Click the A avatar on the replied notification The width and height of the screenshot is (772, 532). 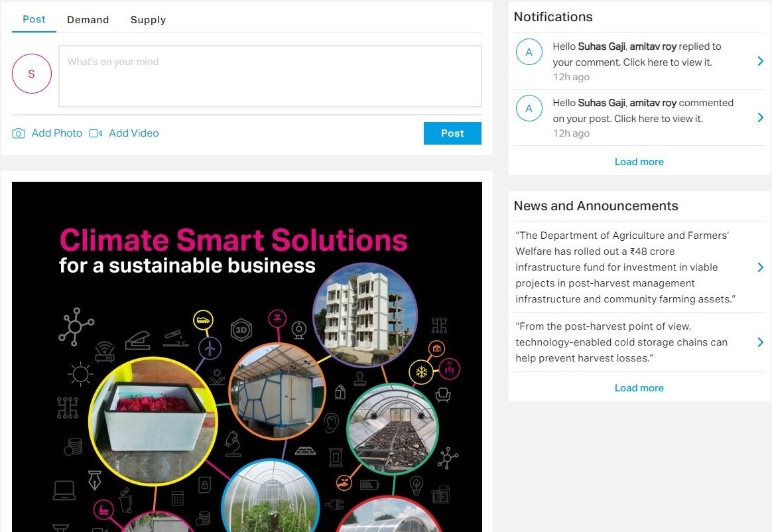[529, 52]
